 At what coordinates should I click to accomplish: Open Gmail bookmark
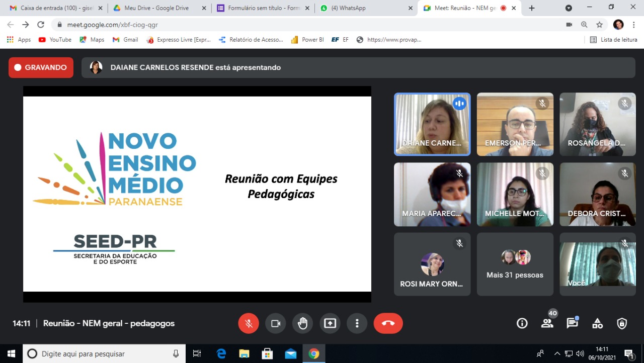(x=125, y=40)
